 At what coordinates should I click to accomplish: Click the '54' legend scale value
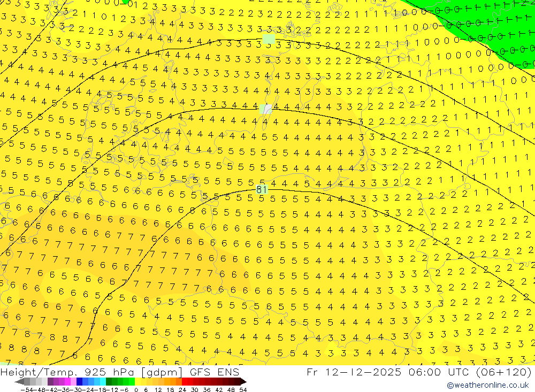pos(243,390)
